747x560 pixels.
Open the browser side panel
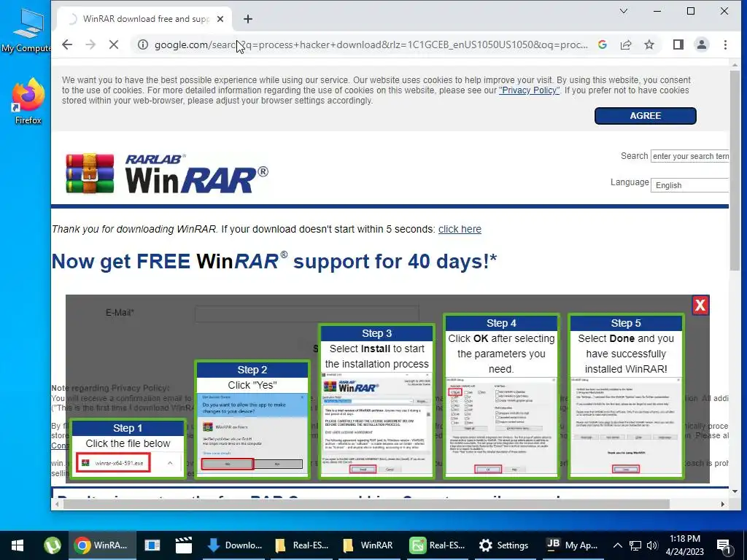pos(678,44)
